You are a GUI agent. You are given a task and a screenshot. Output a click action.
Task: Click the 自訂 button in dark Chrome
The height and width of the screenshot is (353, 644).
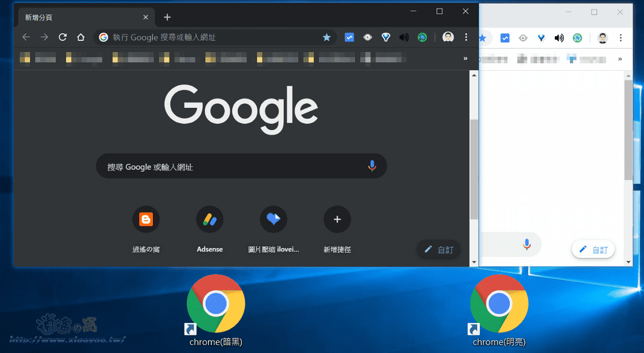pyautogui.click(x=439, y=249)
